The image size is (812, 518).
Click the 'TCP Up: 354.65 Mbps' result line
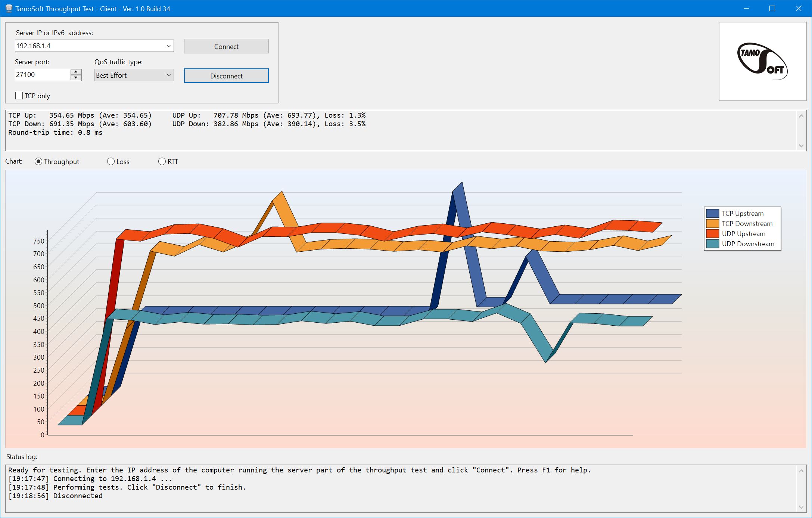point(80,115)
